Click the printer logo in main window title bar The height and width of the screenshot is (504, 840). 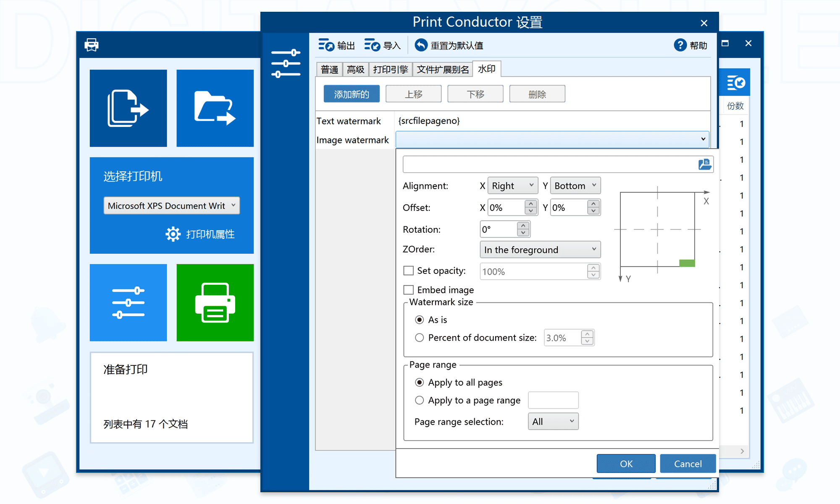click(91, 45)
